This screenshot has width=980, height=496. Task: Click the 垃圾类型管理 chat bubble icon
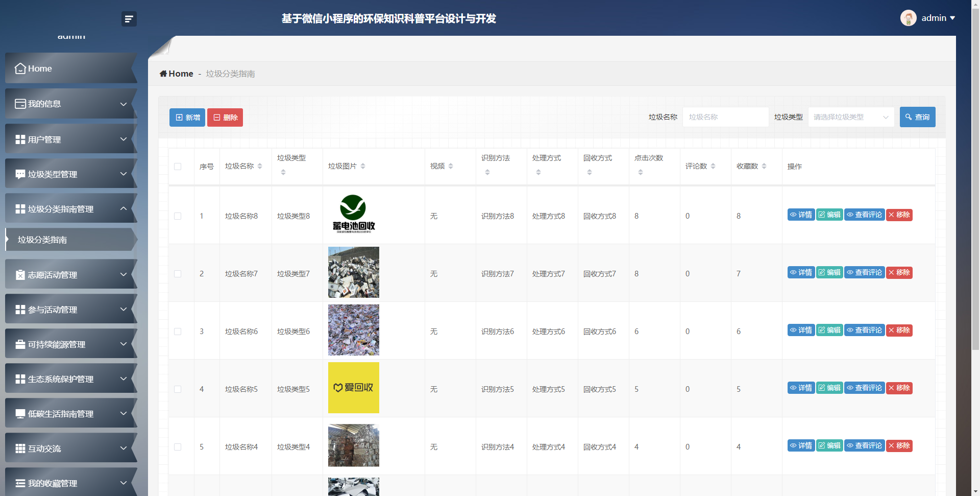20,174
